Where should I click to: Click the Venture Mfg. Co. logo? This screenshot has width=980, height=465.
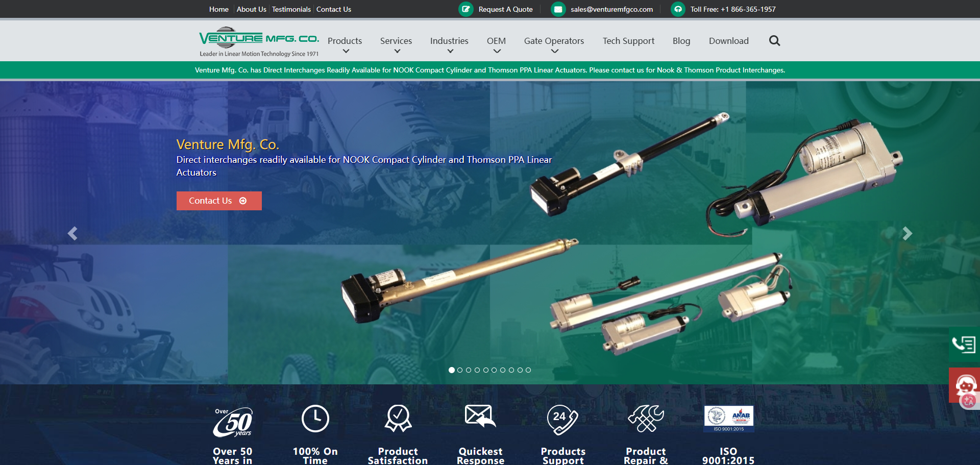click(259, 41)
